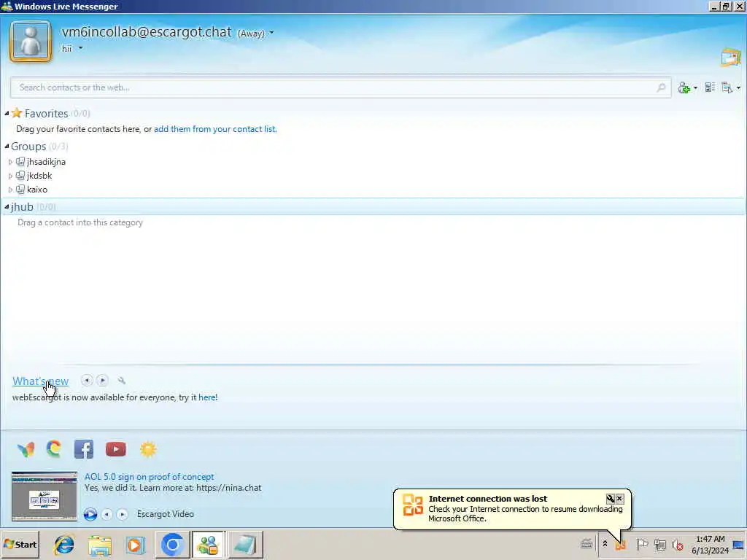Open the email inbox icon at top right
Viewport: 747px width, 560px height.
pyautogui.click(x=730, y=57)
